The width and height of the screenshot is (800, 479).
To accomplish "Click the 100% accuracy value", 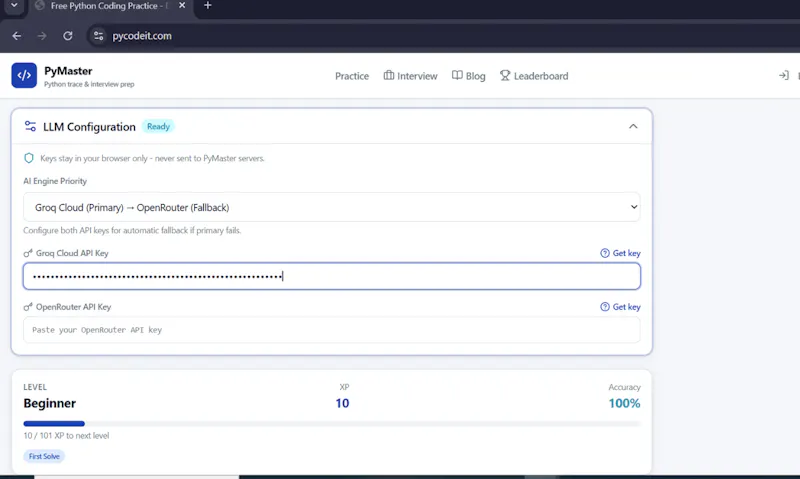I will tap(624, 403).
